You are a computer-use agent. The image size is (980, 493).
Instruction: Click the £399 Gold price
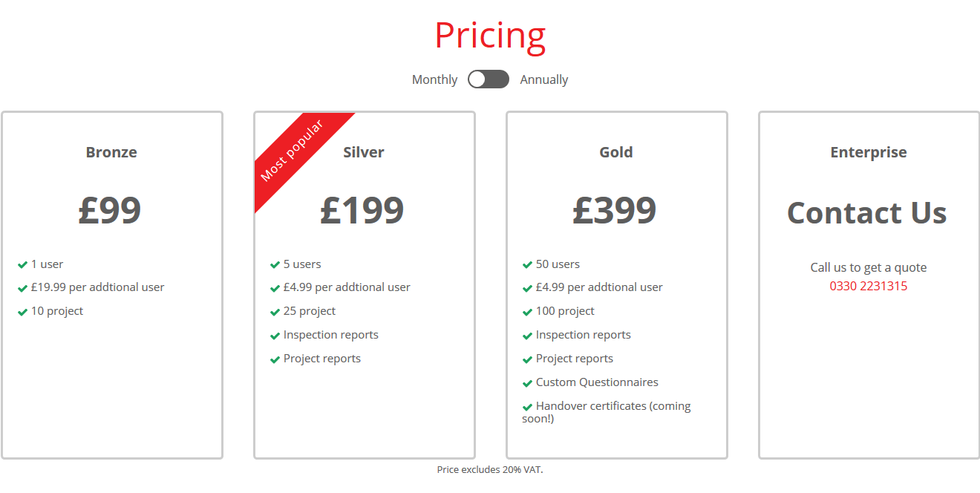pos(615,211)
